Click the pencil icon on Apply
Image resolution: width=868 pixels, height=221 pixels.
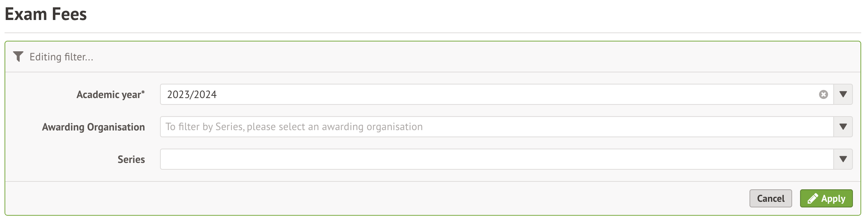[813, 199]
